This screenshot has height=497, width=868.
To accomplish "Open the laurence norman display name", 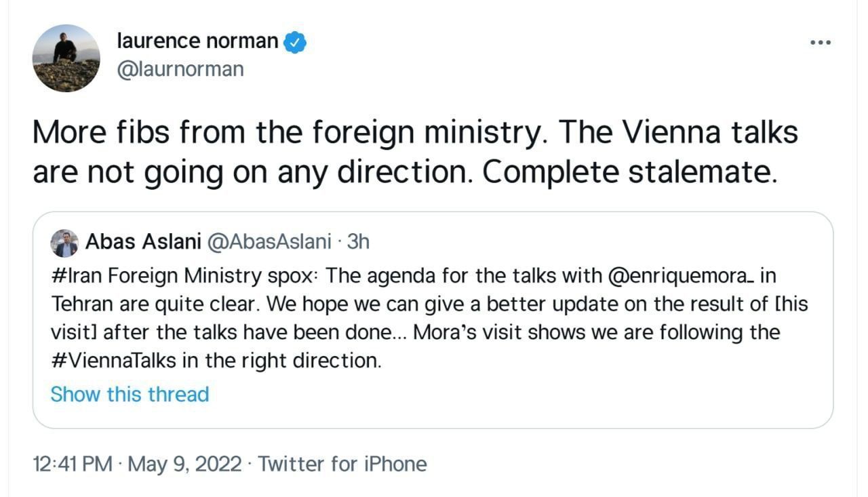I will (x=197, y=42).
